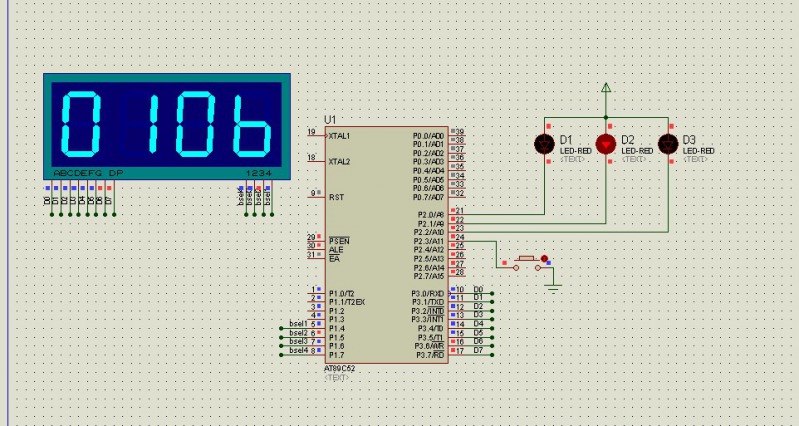Select the power terminal arrow above LEDs
This screenshot has height=426, width=799.
tap(605, 89)
